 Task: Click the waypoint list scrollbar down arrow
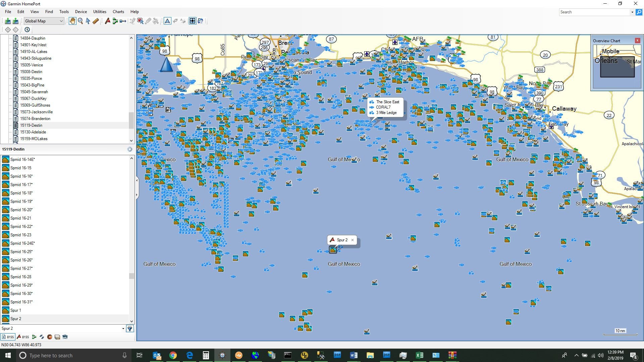point(131,321)
